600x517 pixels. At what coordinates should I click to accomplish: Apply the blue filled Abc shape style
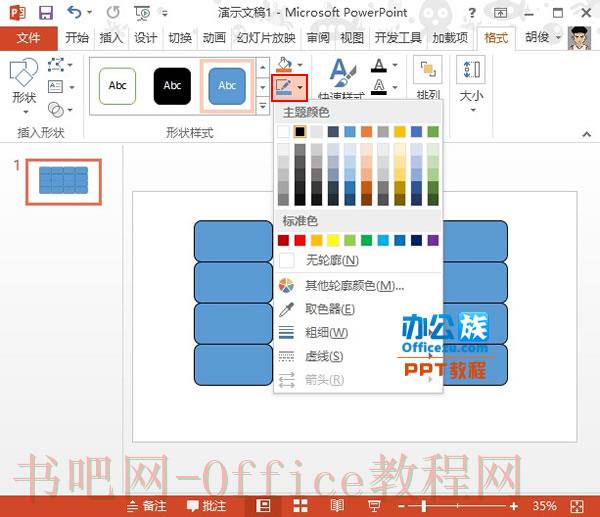point(227,86)
